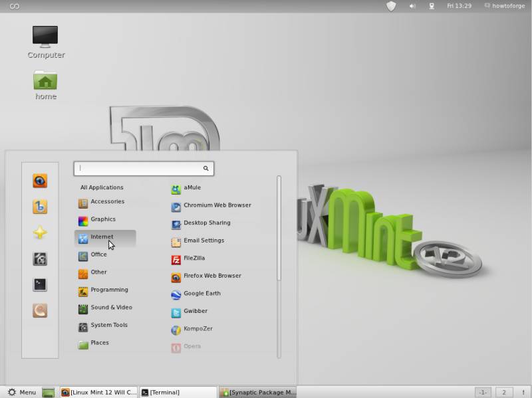This screenshot has height=398, width=532.
Task: Select the Internet category
Action: pos(105,237)
